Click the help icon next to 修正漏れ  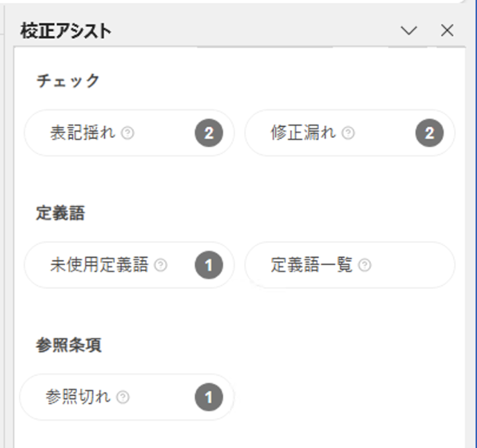point(348,133)
